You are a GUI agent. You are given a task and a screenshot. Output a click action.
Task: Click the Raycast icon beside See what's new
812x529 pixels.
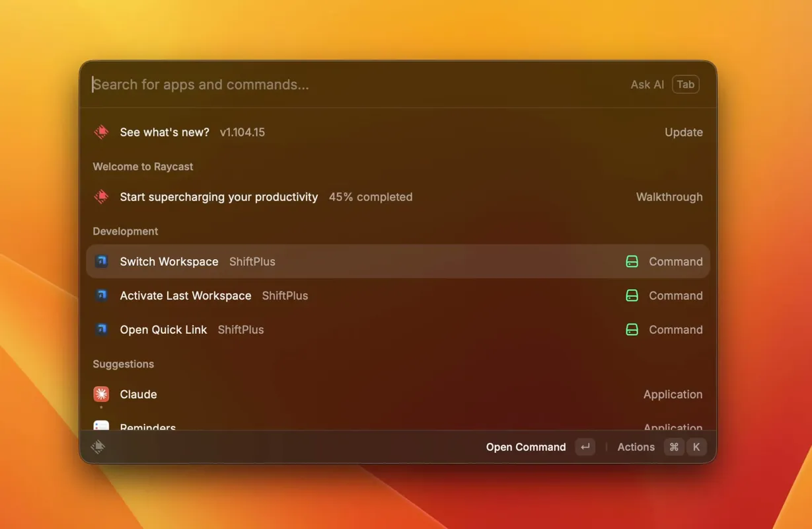101,132
